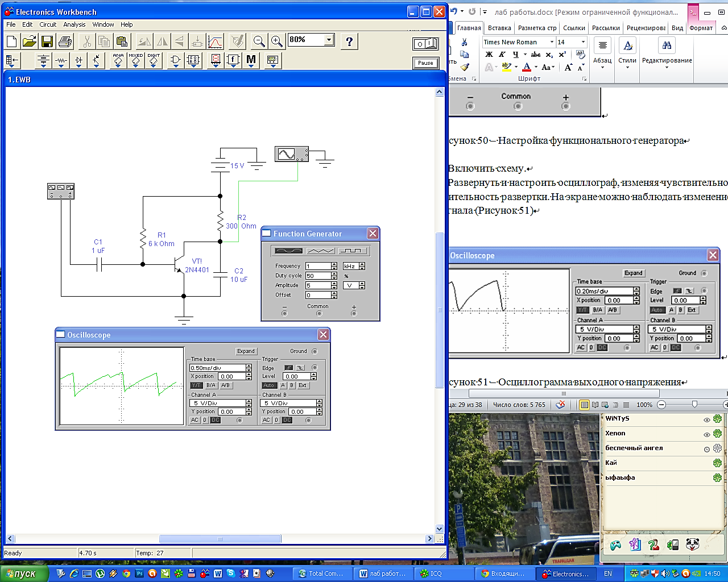Open the Indicators parts bin
Screen dimensions: 728x582
[x=215, y=60]
